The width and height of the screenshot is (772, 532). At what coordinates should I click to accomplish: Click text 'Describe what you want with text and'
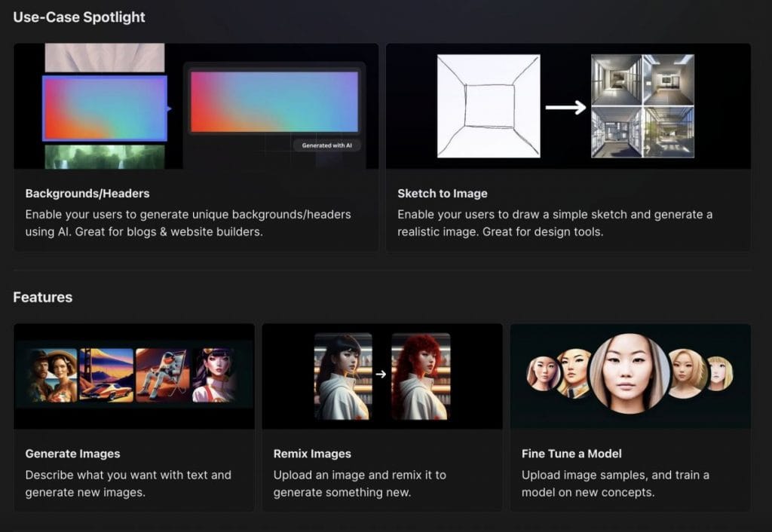coord(128,475)
